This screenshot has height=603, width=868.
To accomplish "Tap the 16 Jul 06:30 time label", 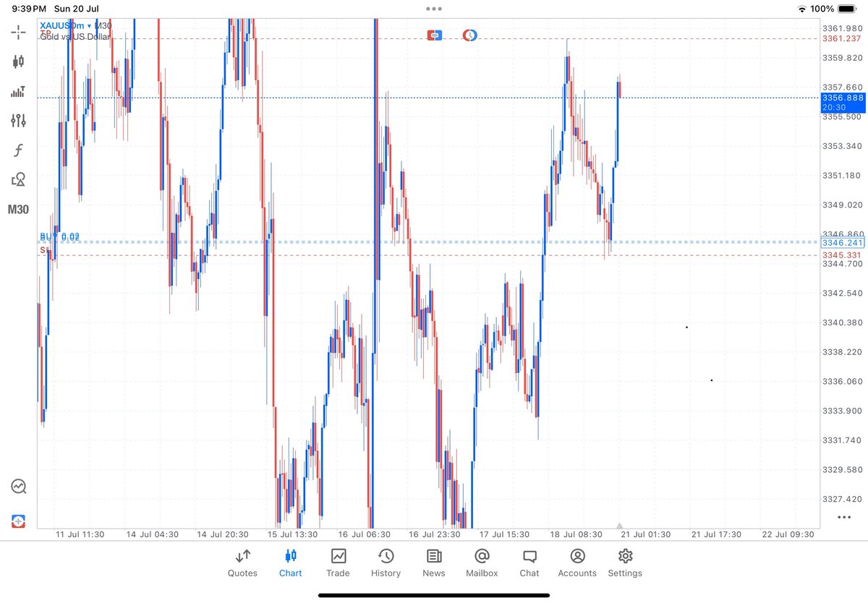I will pyautogui.click(x=364, y=535).
